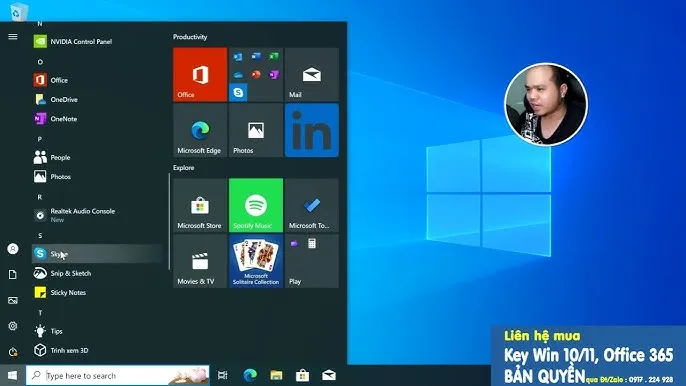686x386 pixels.
Task: Open Microsoft Solitaire Collection tile
Action: click(x=256, y=261)
